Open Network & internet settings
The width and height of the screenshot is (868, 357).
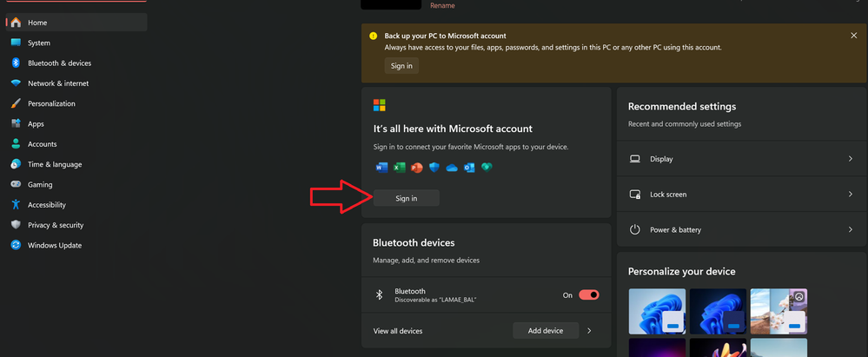pos(58,83)
